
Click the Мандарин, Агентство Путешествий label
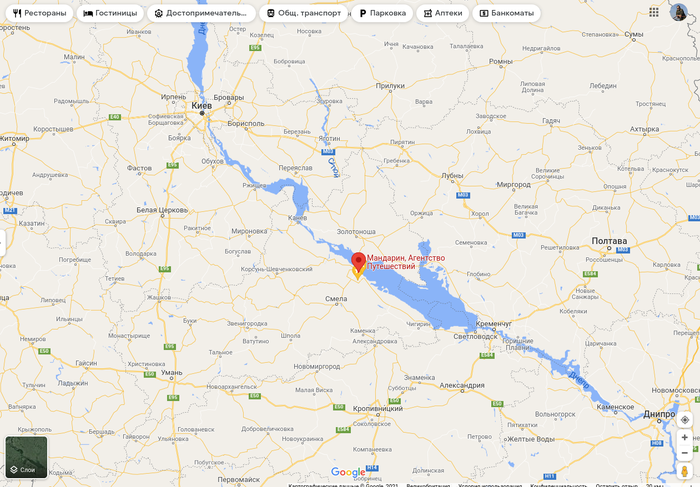pyautogui.click(x=406, y=262)
